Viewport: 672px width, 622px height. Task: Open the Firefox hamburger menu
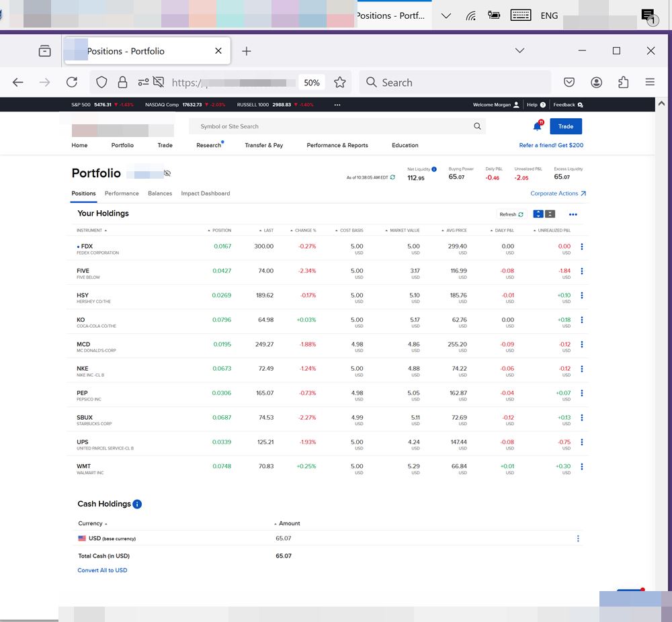coord(650,82)
